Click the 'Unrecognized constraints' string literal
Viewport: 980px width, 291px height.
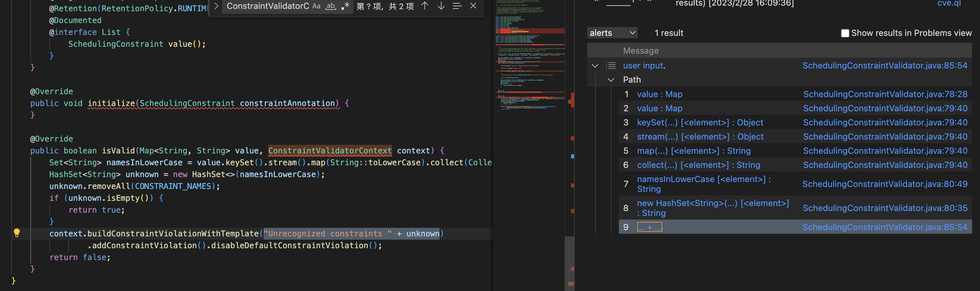pos(327,234)
